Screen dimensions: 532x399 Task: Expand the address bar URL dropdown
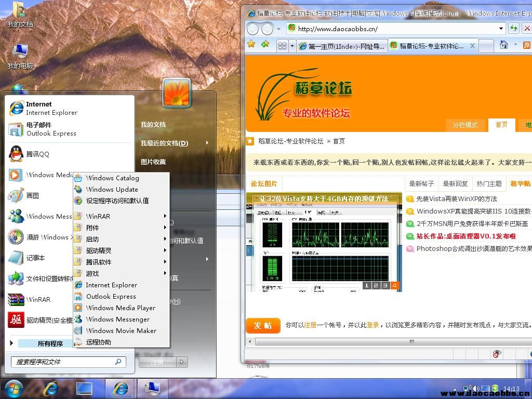(501, 29)
